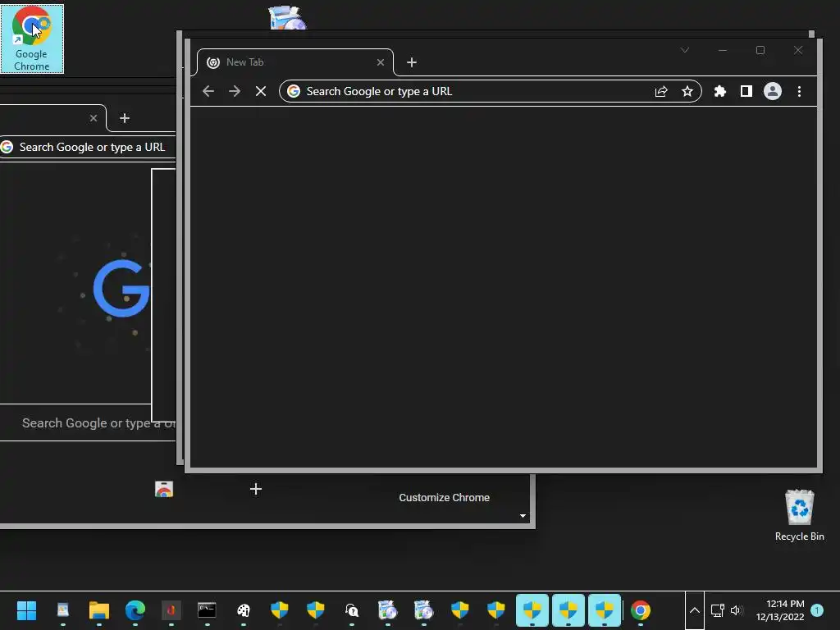
Task: Click the share page icon in the address bar
Action: pos(661,92)
